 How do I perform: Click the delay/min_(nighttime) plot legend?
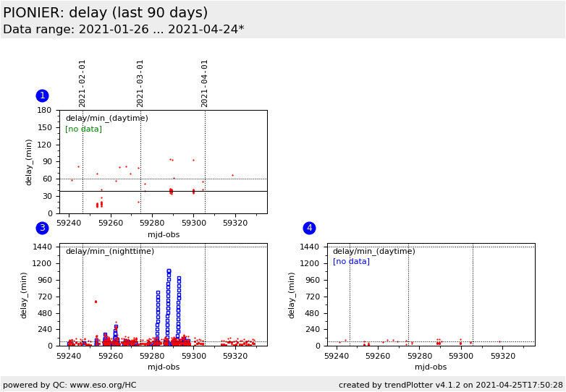[109, 251]
